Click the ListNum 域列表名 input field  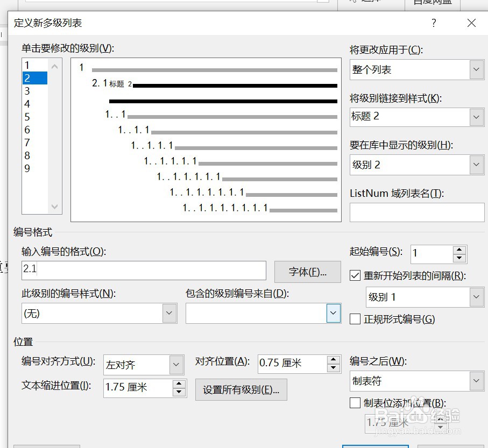coord(416,212)
